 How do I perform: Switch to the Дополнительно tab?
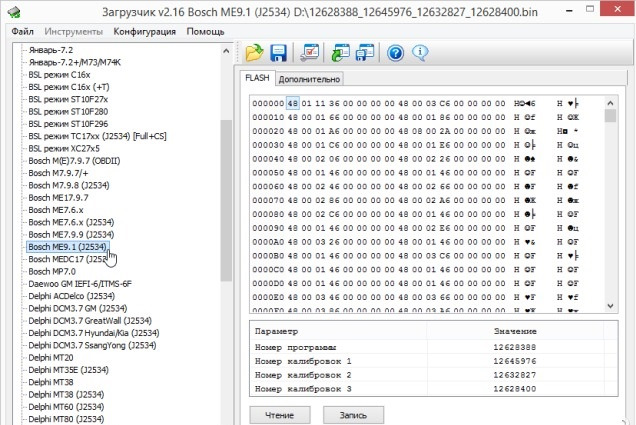pyautogui.click(x=309, y=79)
